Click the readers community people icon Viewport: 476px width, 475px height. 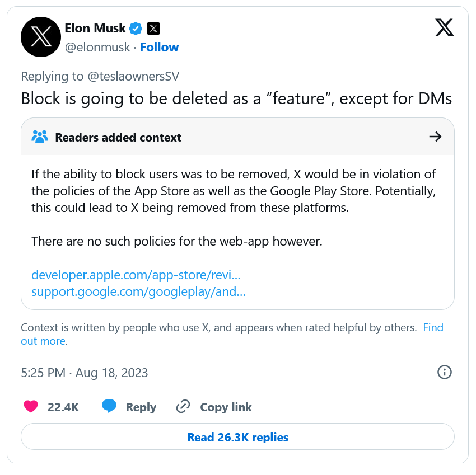tap(40, 137)
